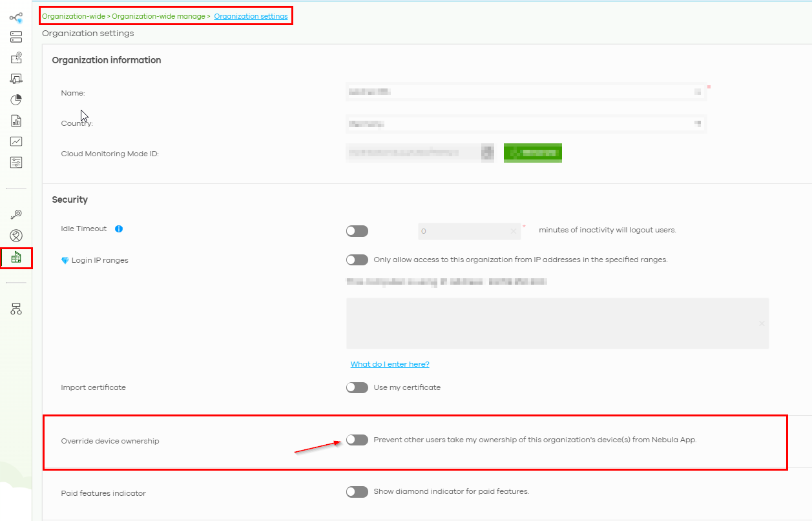Click the document report icon in sidebar
The height and width of the screenshot is (521, 812).
pyautogui.click(x=16, y=121)
